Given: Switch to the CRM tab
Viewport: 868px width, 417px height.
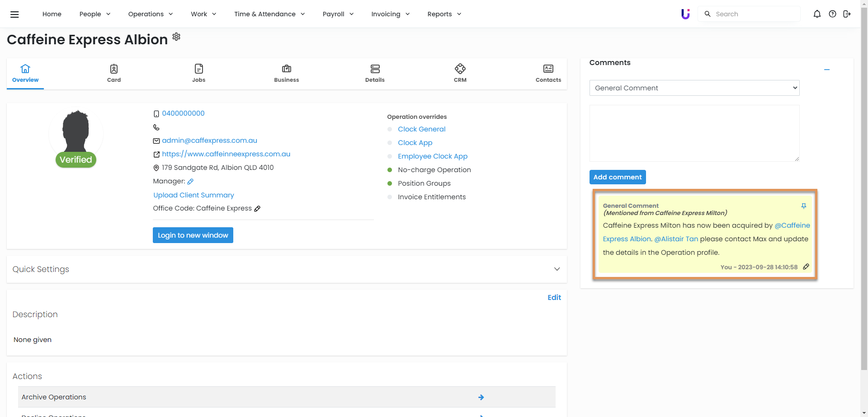Looking at the screenshot, I should (460, 73).
